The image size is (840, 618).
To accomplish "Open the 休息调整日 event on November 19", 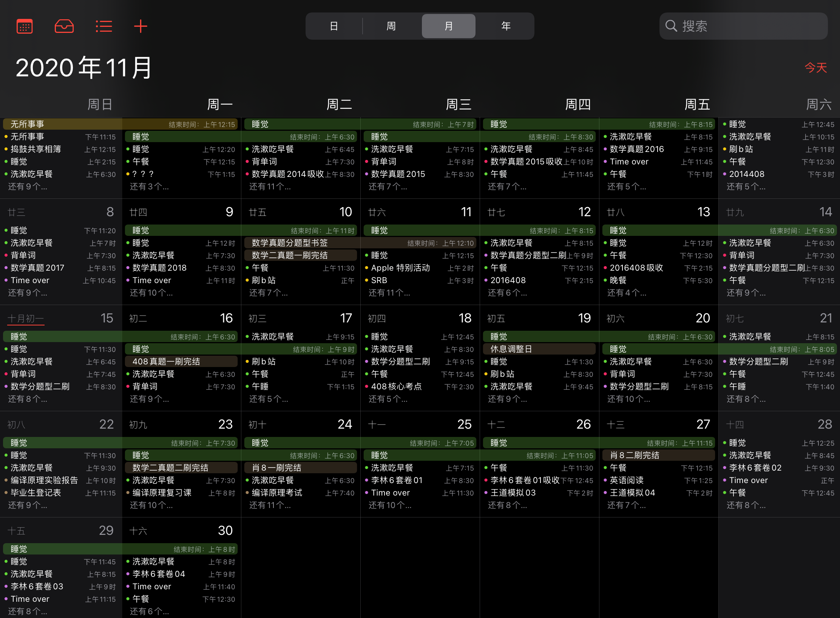I will tap(511, 349).
